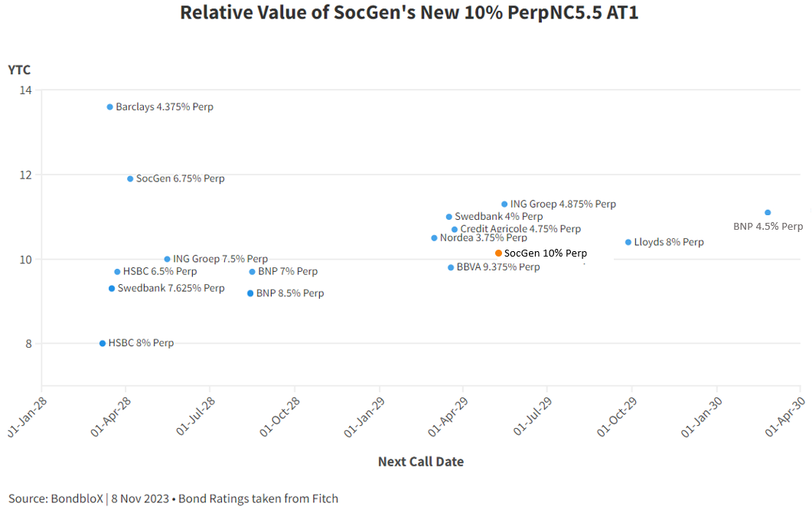The image size is (812, 507).
Task: Click the Swedbank 4% Perp data point
Action: coord(449,217)
